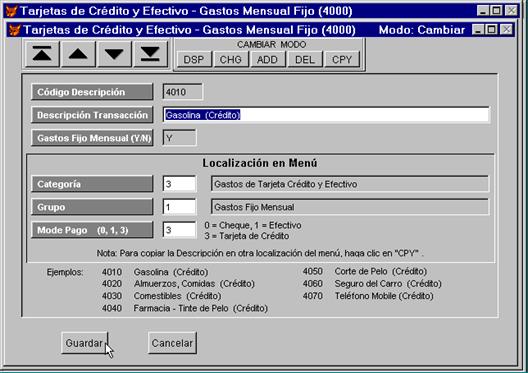Click the Grupo number input field
This screenshot has height=373, width=528.
[x=179, y=207]
